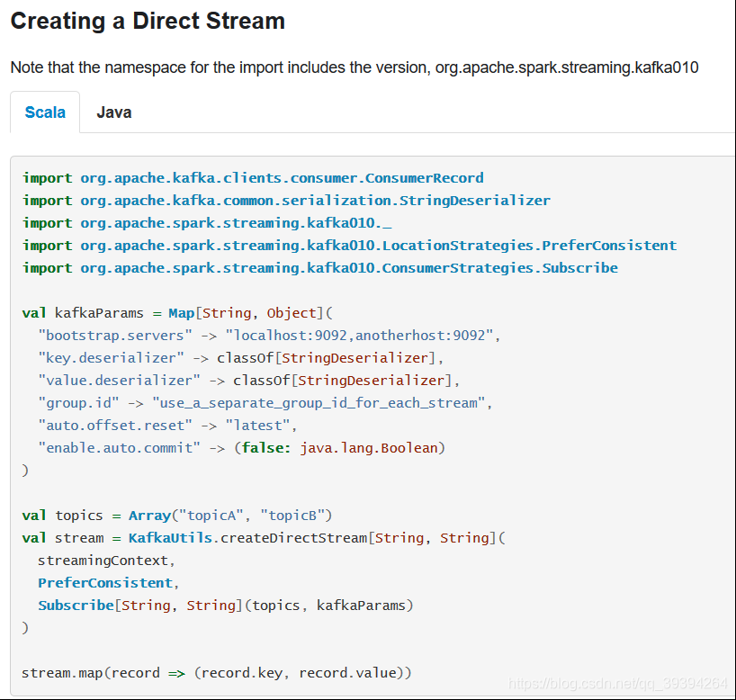
Task: Click the note mentioning org.apache.spark.streaming.kafka010
Action: tap(355, 67)
